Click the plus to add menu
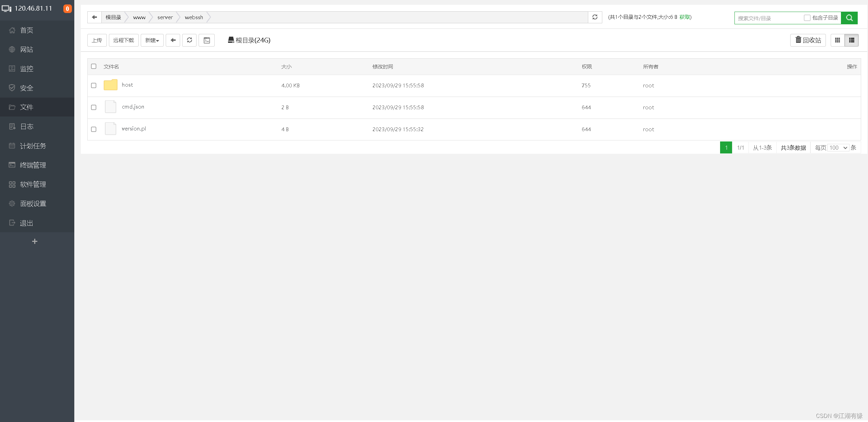Image resolution: width=868 pixels, height=422 pixels. [x=35, y=241]
